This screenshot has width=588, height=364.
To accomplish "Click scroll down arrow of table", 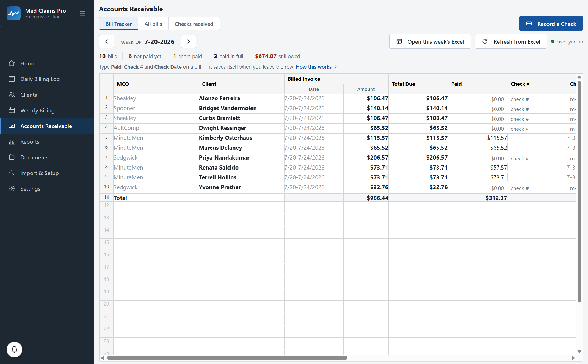I will pos(579,352).
